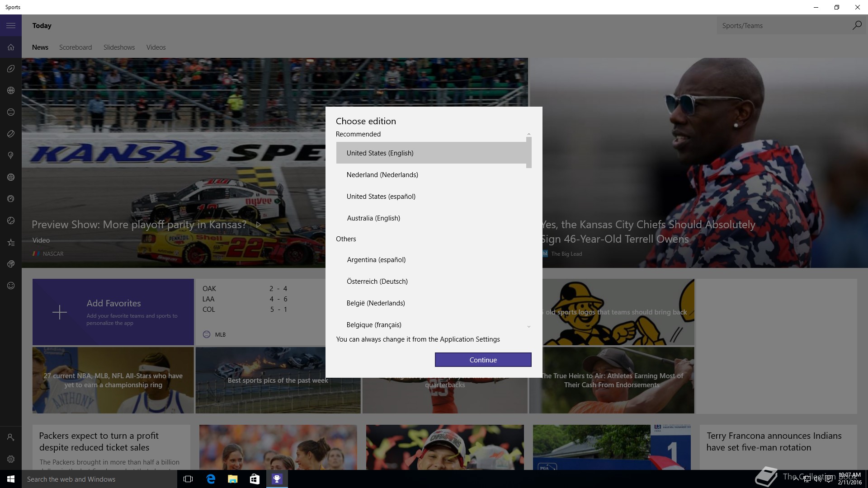
Task: Open the hockey puck section icon
Action: point(11,134)
